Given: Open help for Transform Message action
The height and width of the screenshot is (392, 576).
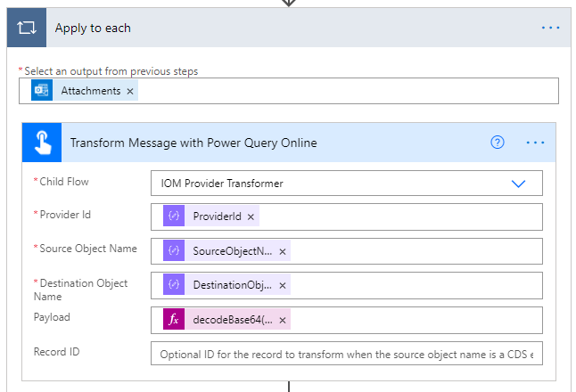Looking at the screenshot, I should coord(498,142).
